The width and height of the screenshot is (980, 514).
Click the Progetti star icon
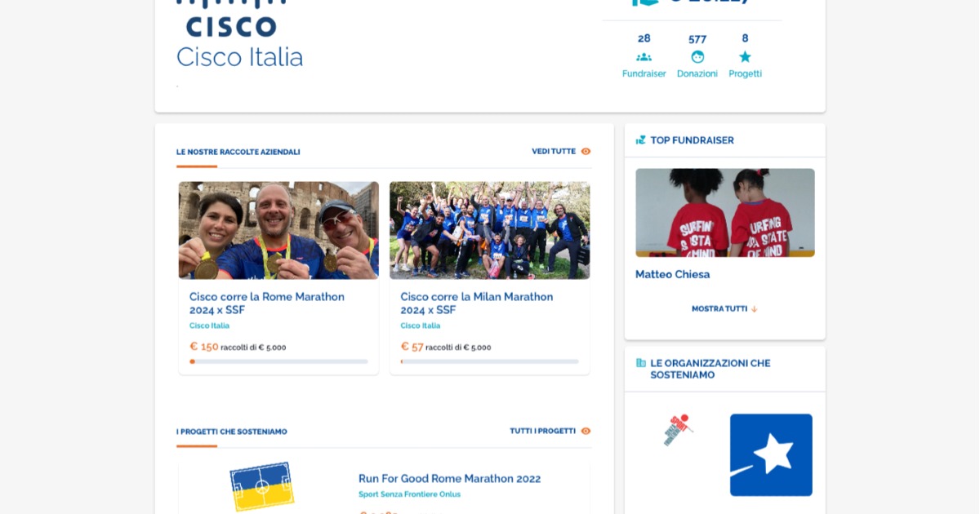(x=745, y=57)
